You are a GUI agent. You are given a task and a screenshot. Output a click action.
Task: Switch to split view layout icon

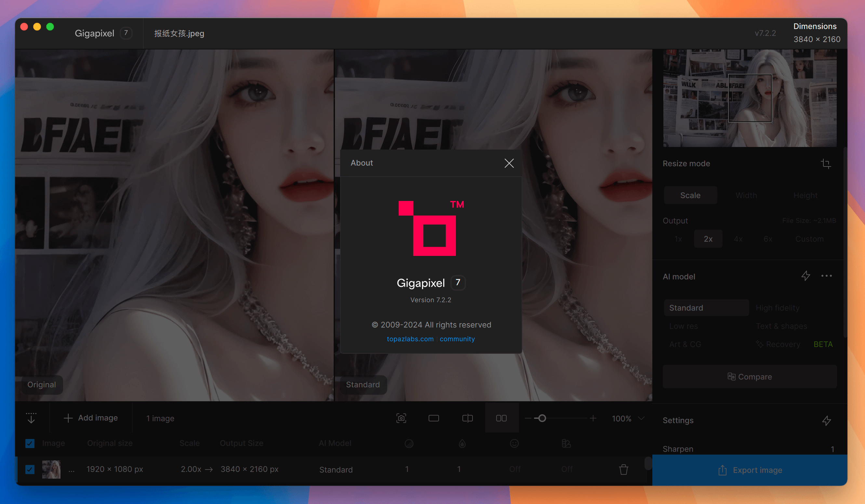click(468, 418)
